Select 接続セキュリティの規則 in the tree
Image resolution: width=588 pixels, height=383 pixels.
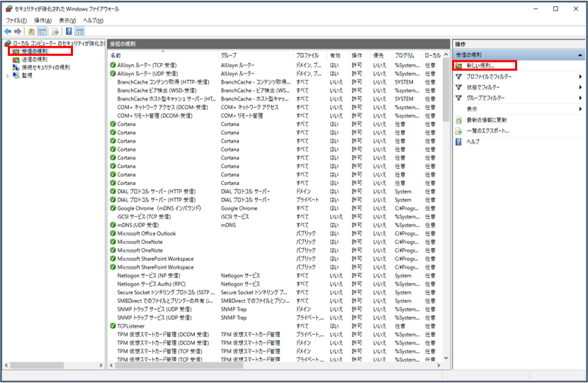(x=45, y=67)
